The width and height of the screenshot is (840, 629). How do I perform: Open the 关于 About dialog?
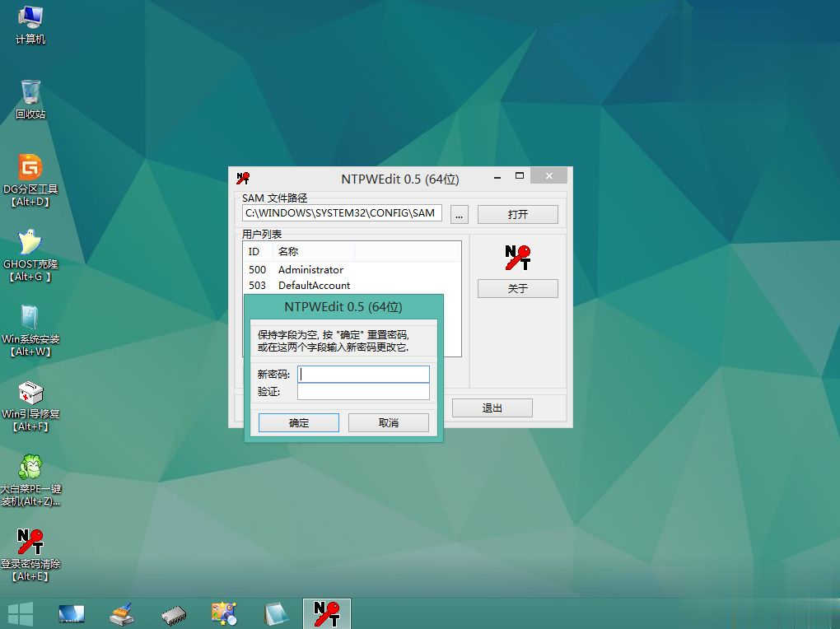517,288
